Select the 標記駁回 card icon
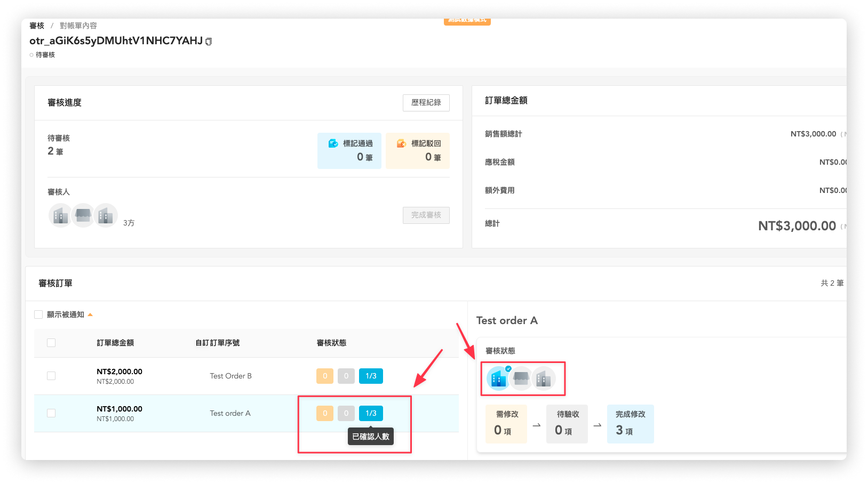Screen dimensions: 868x484 401,143
